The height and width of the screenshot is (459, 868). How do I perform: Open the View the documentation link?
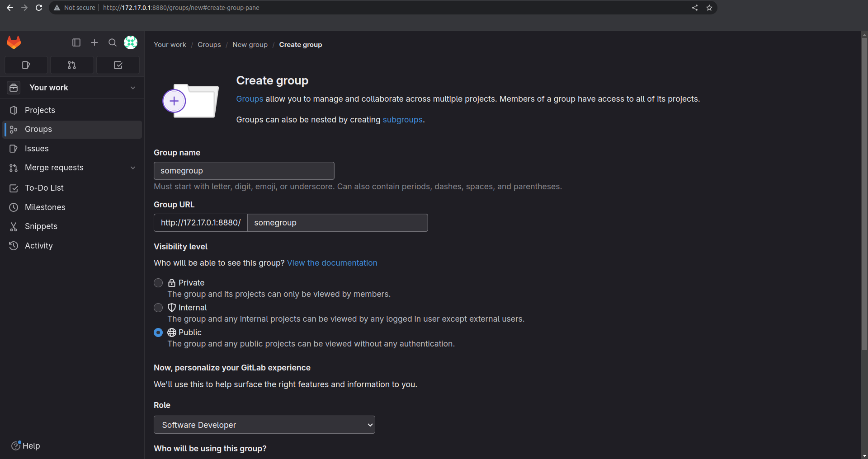point(332,262)
